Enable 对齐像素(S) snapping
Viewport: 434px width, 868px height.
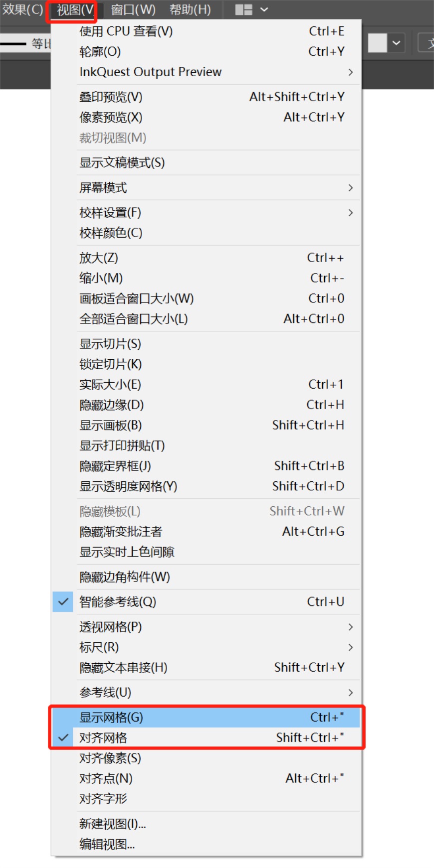(x=206, y=758)
